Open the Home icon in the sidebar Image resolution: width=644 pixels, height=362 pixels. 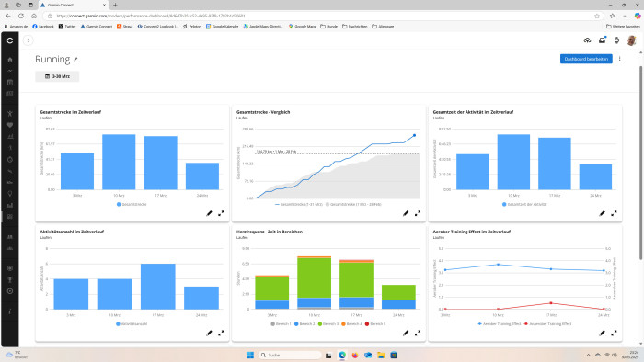[10, 60]
